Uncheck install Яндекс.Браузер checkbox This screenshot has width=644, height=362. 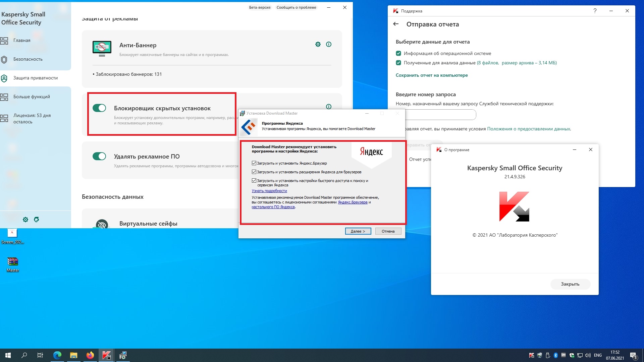click(254, 163)
